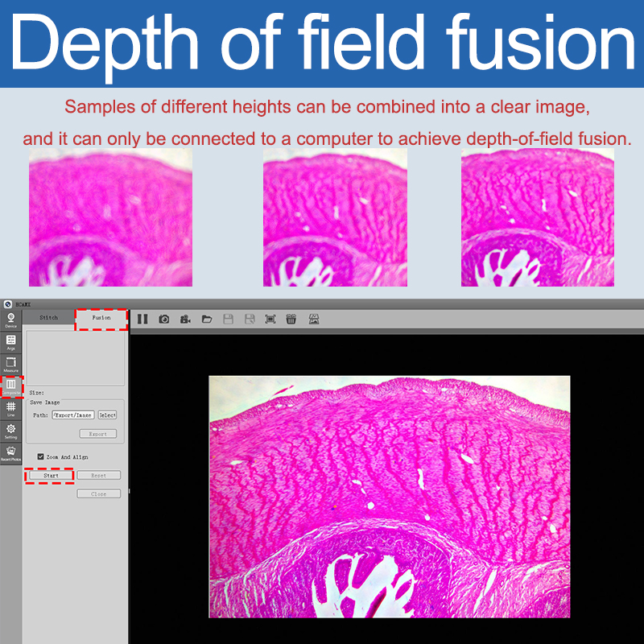
Task: Capture a snapshot with the camera icon
Action: [164, 319]
